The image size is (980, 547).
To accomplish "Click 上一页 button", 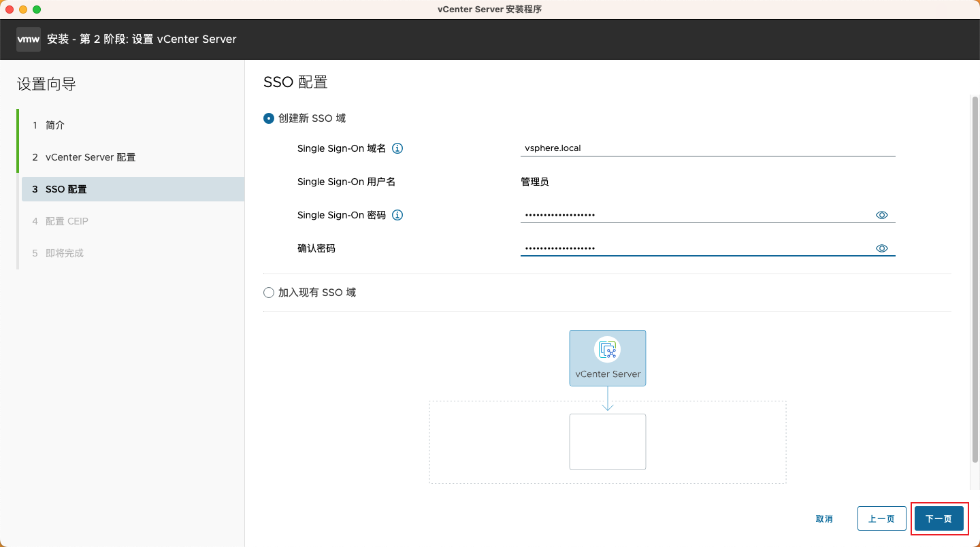I will point(881,518).
